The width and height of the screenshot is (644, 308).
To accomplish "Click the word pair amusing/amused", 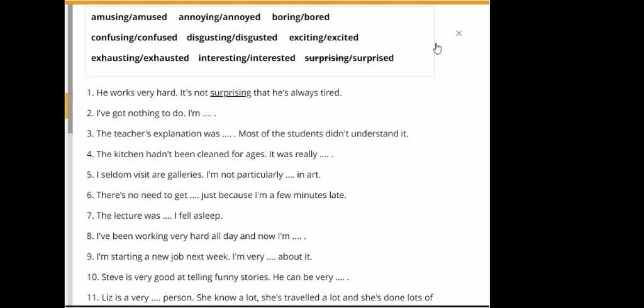I will tap(129, 17).
